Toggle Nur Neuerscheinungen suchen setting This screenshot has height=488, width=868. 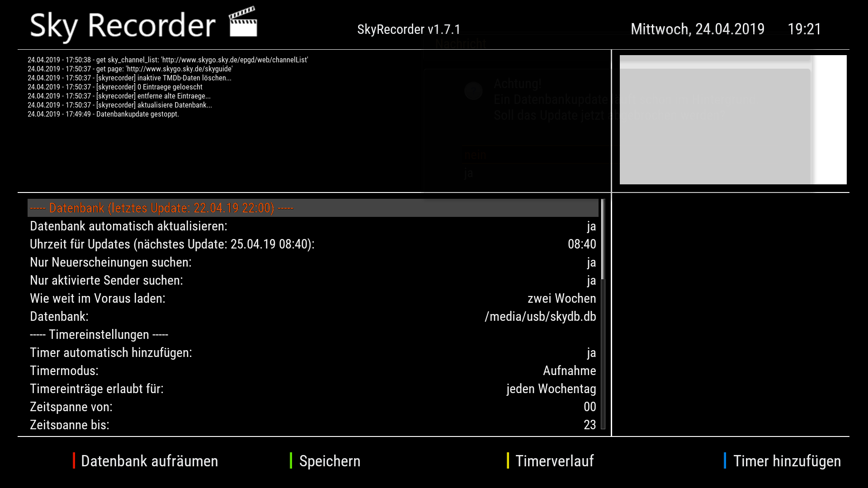pyautogui.click(x=591, y=262)
